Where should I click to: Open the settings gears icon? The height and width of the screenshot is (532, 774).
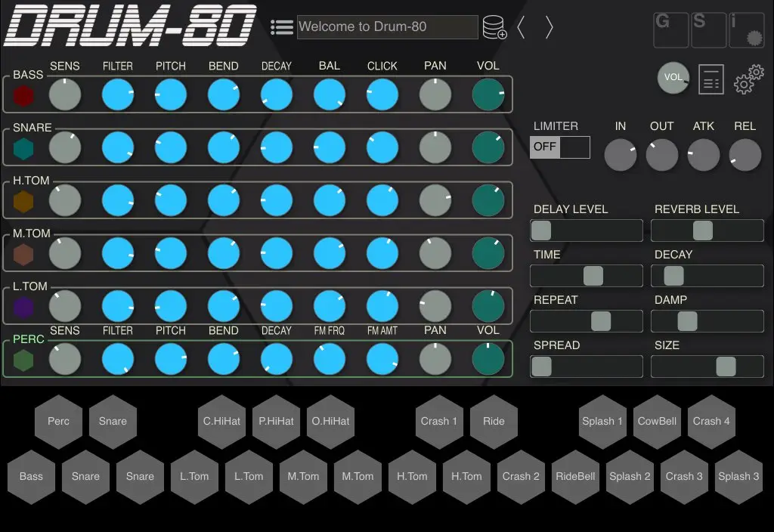tap(748, 79)
